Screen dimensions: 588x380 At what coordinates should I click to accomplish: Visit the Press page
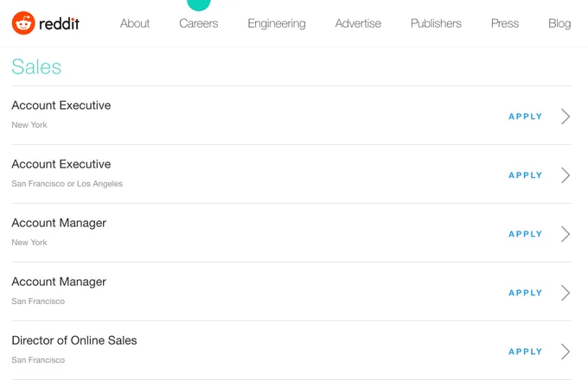coord(505,23)
